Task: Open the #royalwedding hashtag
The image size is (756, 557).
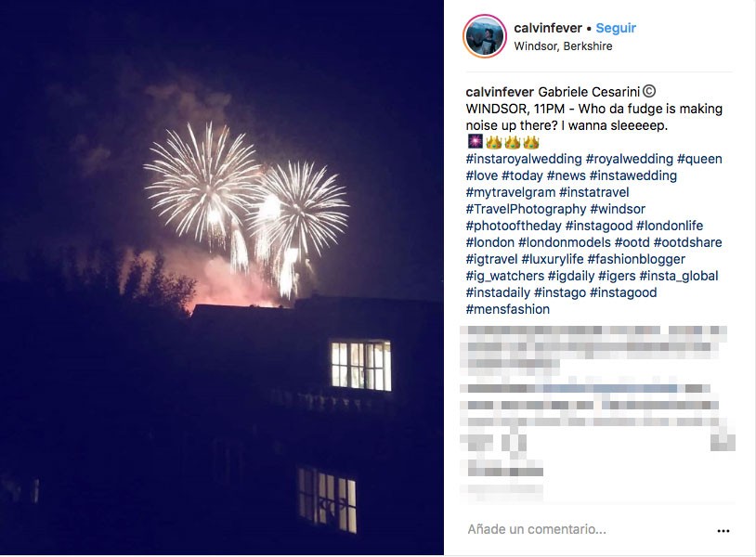Action: coord(629,159)
